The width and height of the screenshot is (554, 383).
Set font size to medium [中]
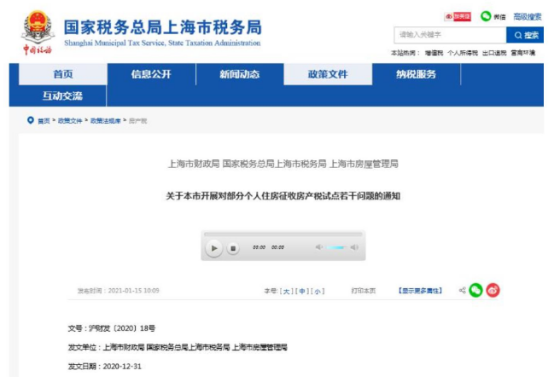pyautogui.click(x=302, y=291)
